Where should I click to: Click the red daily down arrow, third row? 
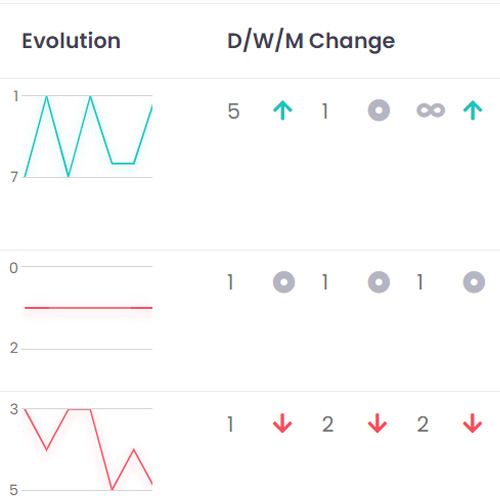(282, 423)
